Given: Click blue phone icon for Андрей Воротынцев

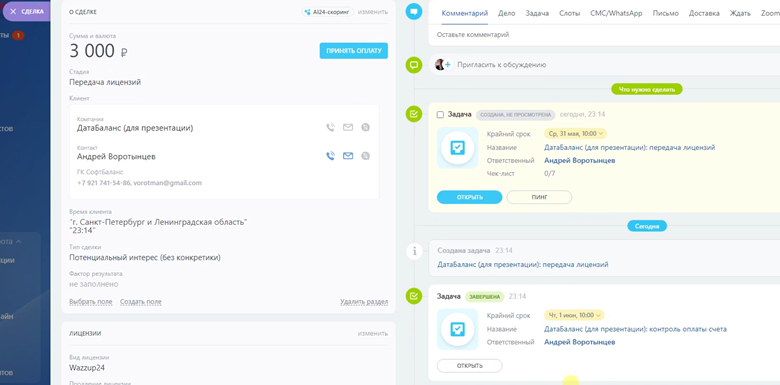Looking at the screenshot, I should point(330,156).
